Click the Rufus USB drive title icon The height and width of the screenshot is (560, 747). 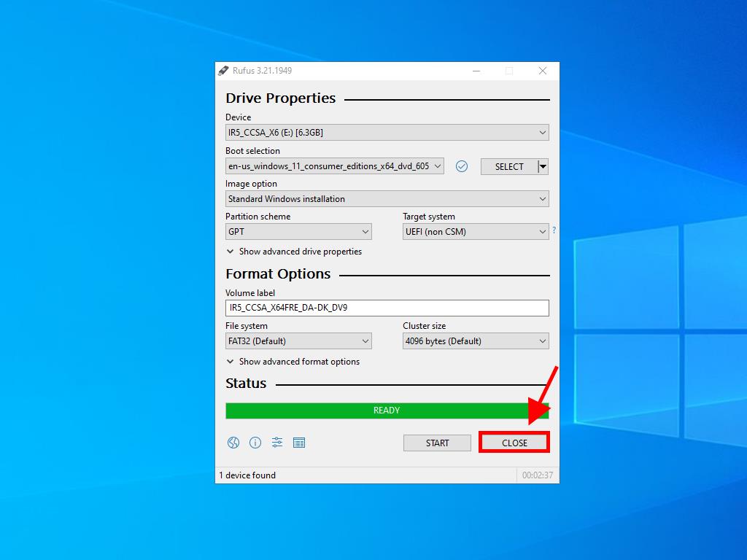click(x=223, y=71)
